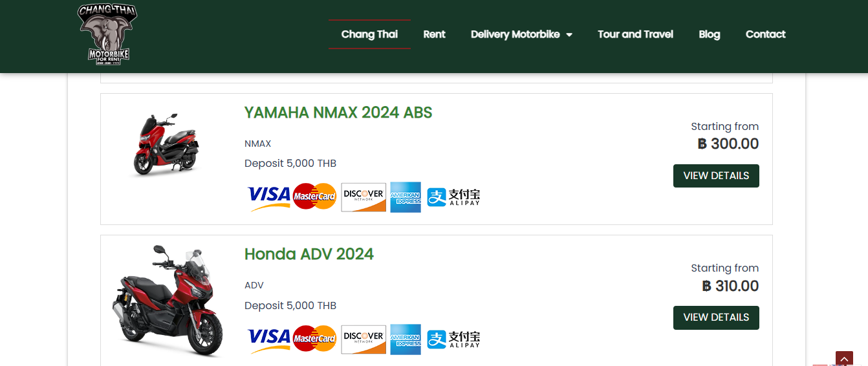View details for Honda ADV 2024
The width and height of the screenshot is (868, 366).
point(716,318)
